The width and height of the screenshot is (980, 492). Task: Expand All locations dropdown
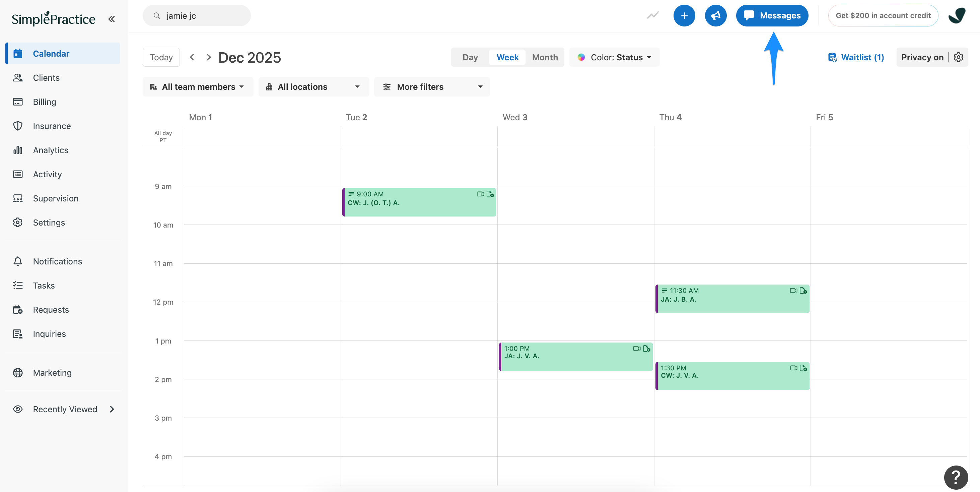coord(313,87)
